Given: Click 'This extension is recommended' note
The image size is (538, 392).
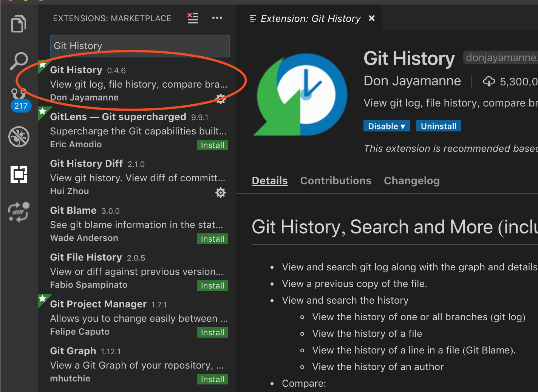Looking at the screenshot, I should tap(451, 148).
